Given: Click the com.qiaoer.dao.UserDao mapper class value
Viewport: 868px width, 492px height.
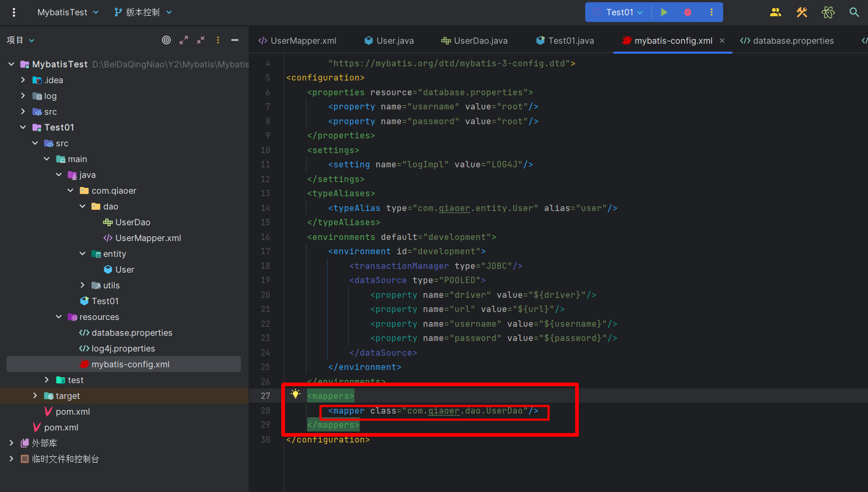Looking at the screenshot, I should pyautogui.click(x=465, y=411).
